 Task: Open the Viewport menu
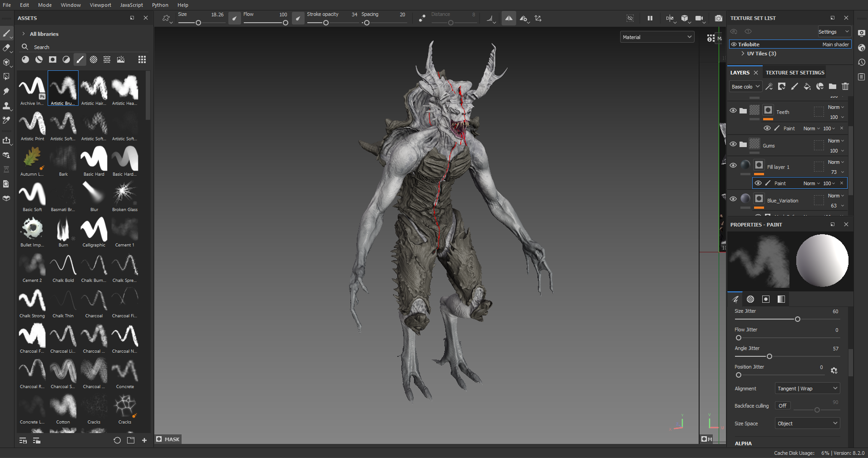point(100,5)
